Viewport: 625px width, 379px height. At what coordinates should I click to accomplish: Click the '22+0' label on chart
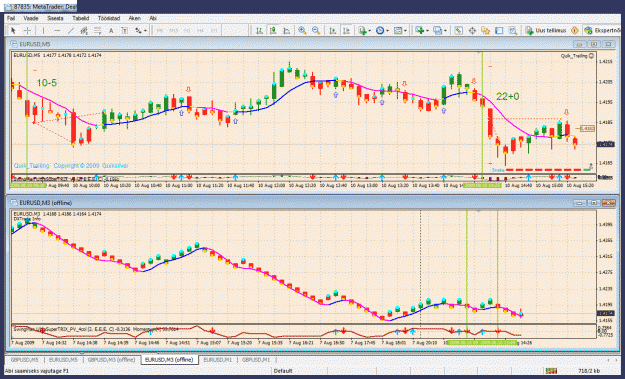tap(507, 96)
